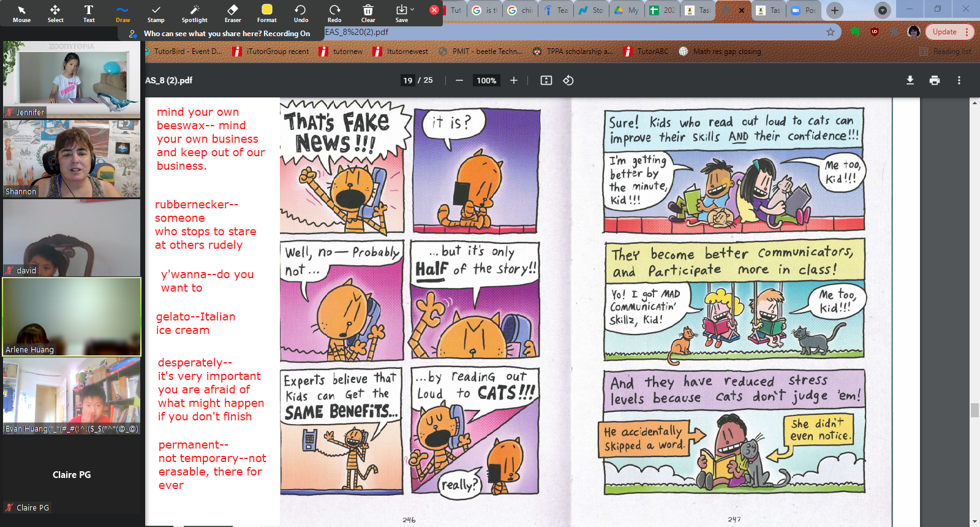Click the 100% zoom level field
Image resolution: width=980 pixels, height=527 pixels.
(486, 80)
